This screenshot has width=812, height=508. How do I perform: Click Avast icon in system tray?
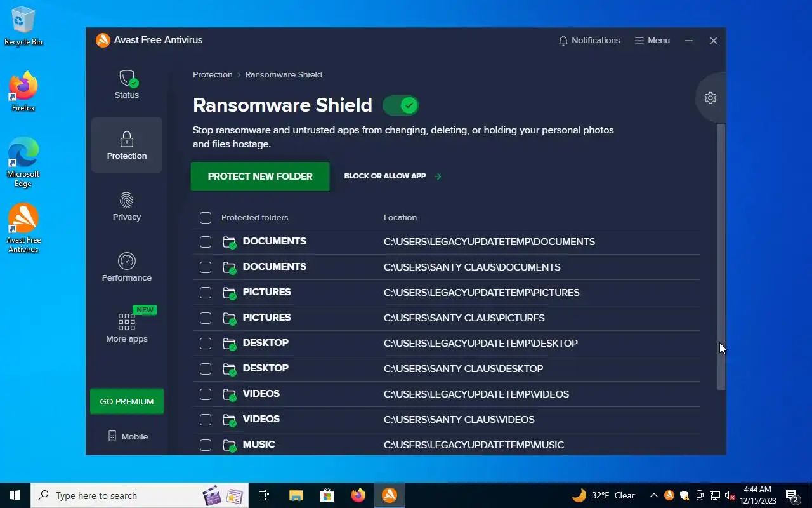(669, 495)
